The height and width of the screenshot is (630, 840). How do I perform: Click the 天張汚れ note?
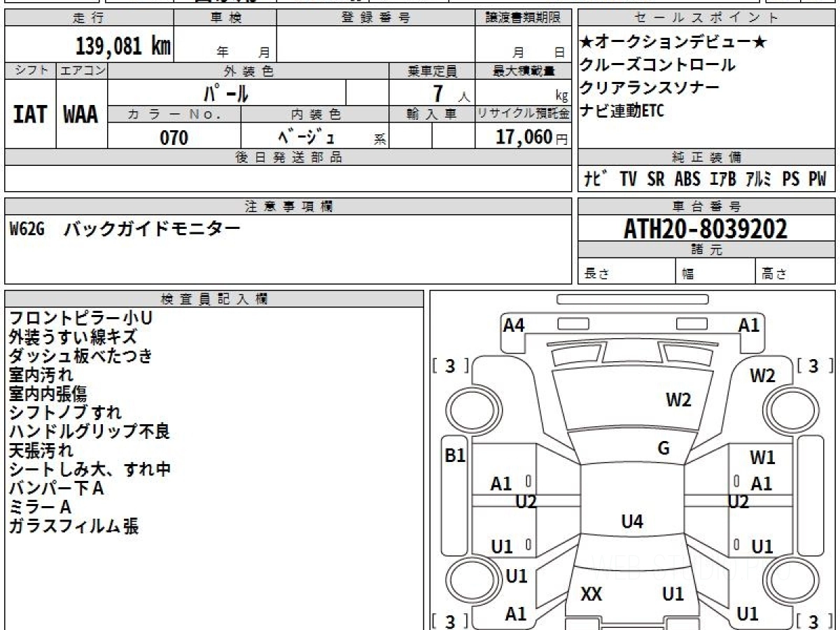[x=41, y=450]
